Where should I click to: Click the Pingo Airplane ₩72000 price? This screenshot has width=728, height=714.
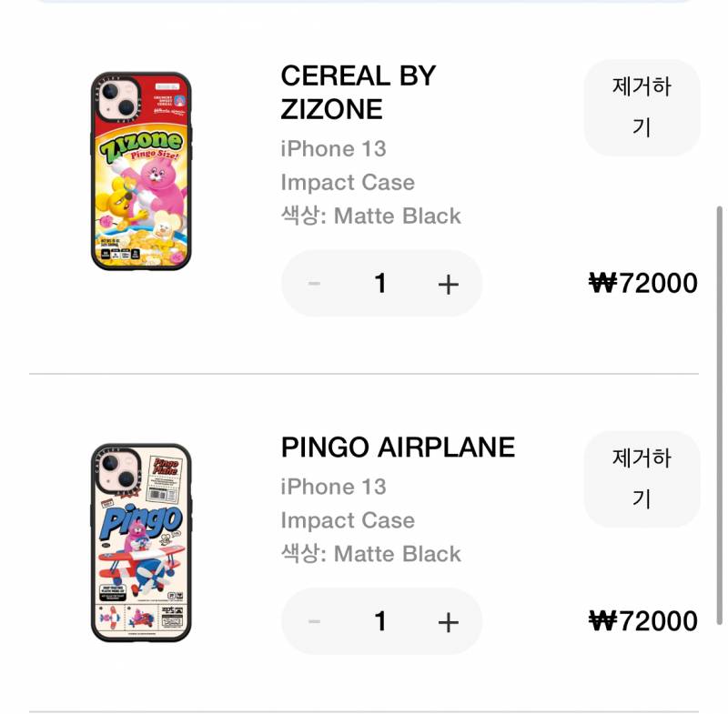(643, 622)
